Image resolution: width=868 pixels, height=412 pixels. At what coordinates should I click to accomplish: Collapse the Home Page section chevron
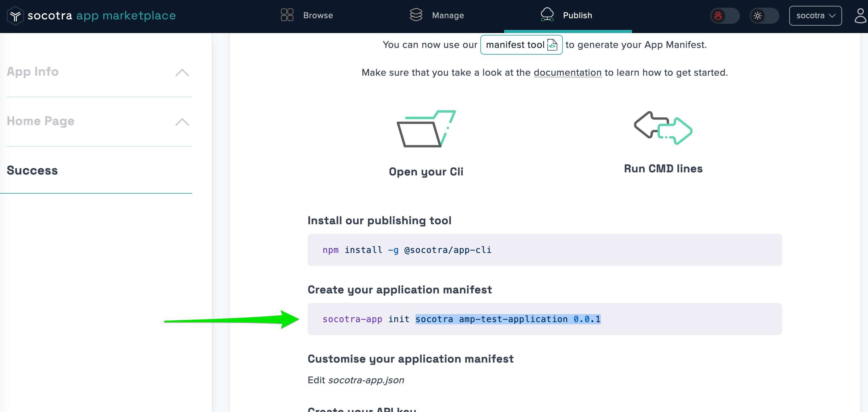point(182,122)
